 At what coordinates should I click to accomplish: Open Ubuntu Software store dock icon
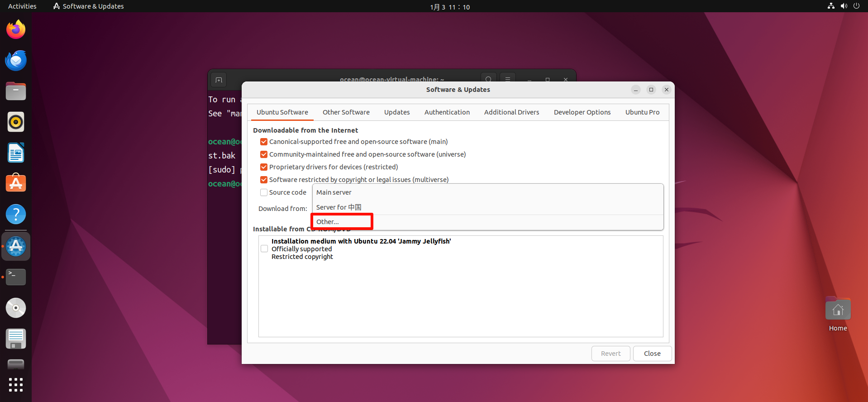tap(16, 184)
